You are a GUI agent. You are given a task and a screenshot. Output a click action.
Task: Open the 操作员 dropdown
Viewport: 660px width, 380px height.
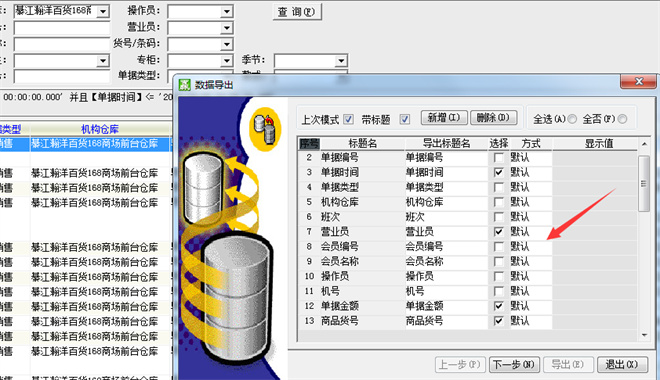point(227,11)
